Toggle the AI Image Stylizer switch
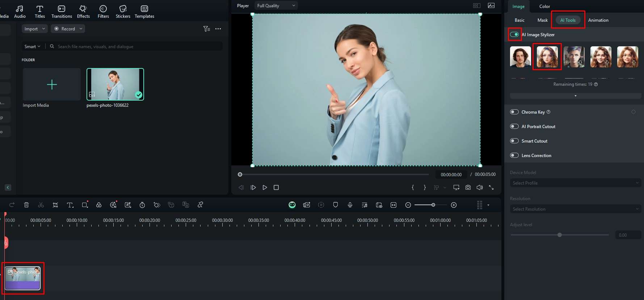The height and width of the screenshot is (300, 644). (514, 34)
